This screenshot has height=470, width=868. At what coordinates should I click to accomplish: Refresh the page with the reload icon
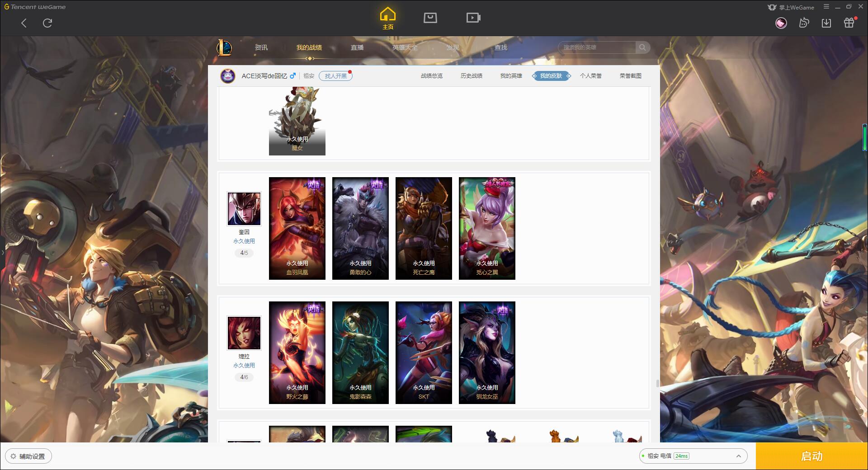(47, 23)
